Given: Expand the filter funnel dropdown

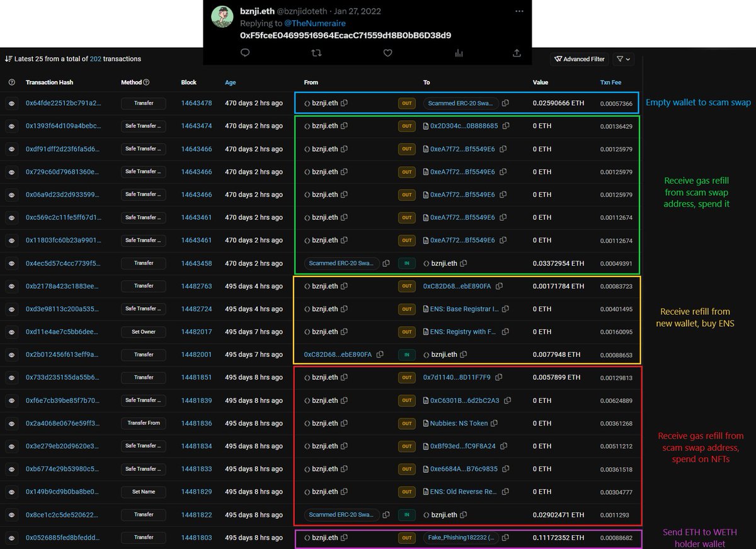Looking at the screenshot, I should coord(624,59).
